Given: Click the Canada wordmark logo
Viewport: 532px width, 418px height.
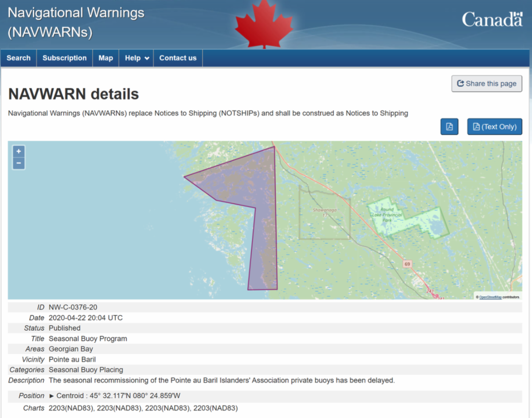Looking at the screenshot, I should pyautogui.click(x=492, y=20).
